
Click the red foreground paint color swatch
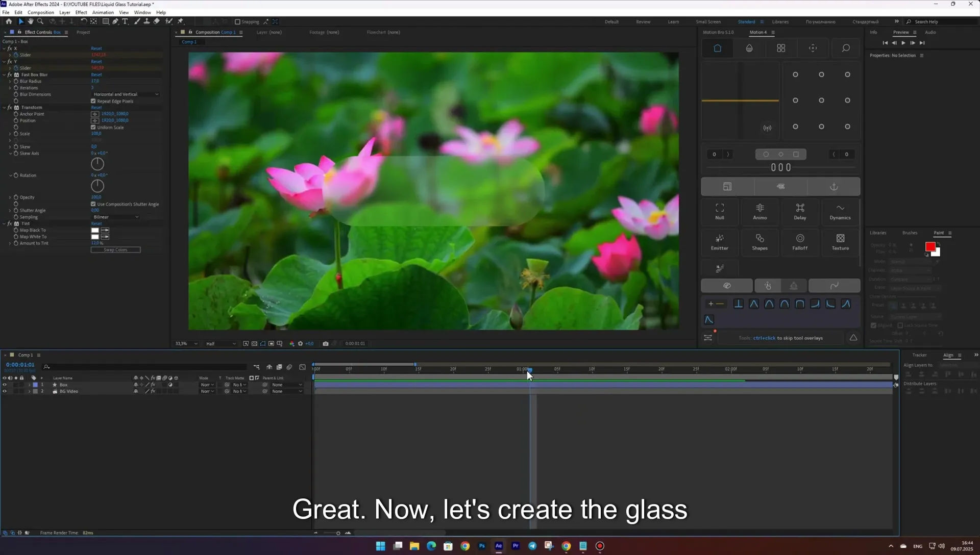coord(930,246)
